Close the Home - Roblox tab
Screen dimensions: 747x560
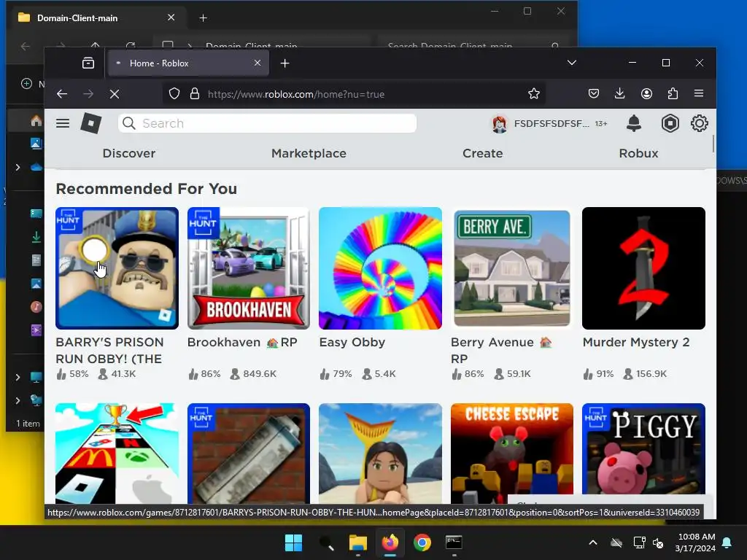(258, 63)
